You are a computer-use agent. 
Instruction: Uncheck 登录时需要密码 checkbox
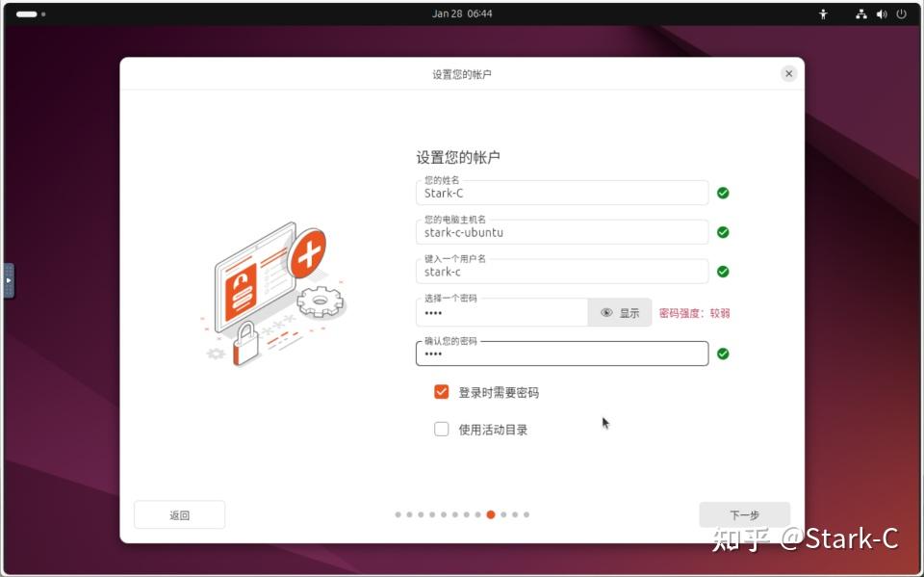(x=442, y=392)
